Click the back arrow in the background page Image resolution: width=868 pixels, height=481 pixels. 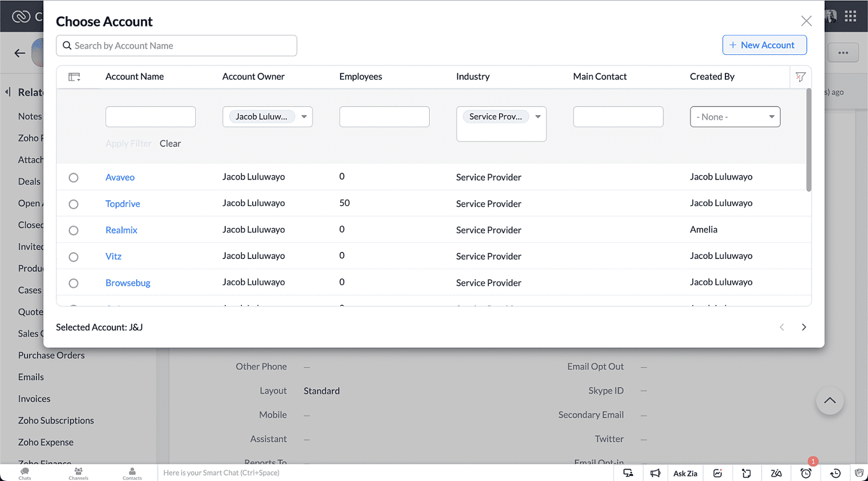point(20,53)
